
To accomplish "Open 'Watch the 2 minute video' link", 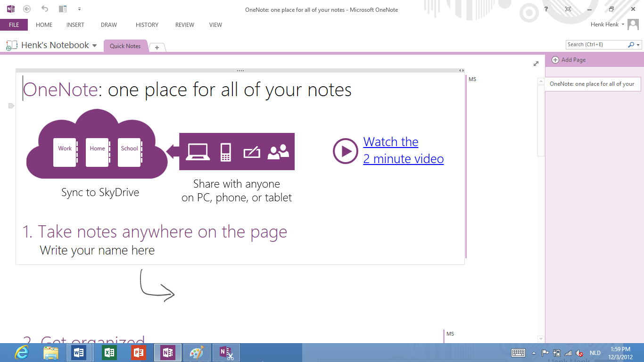I will (x=404, y=150).
